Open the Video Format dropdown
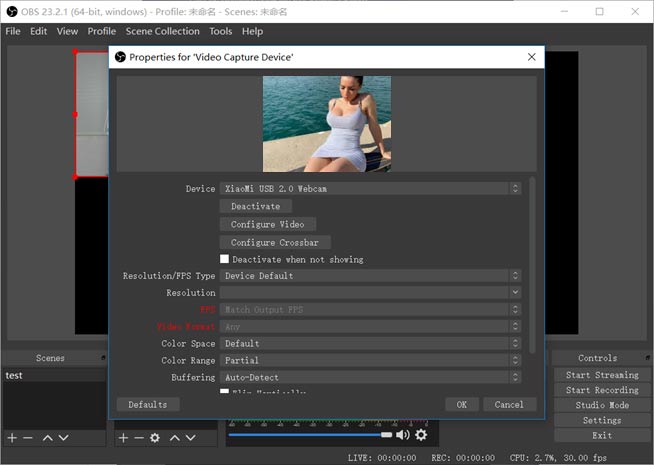This screenshot has width=654, height=465. (370, 327)
